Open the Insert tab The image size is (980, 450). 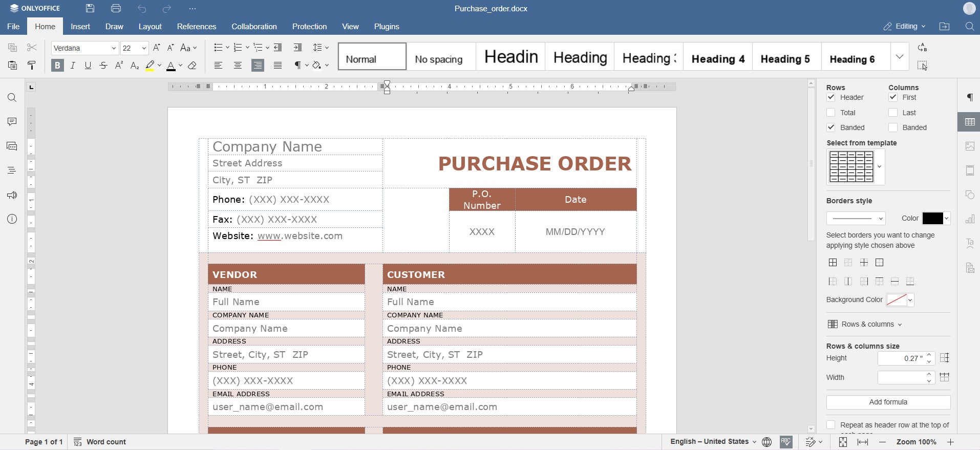click(80, 27)
